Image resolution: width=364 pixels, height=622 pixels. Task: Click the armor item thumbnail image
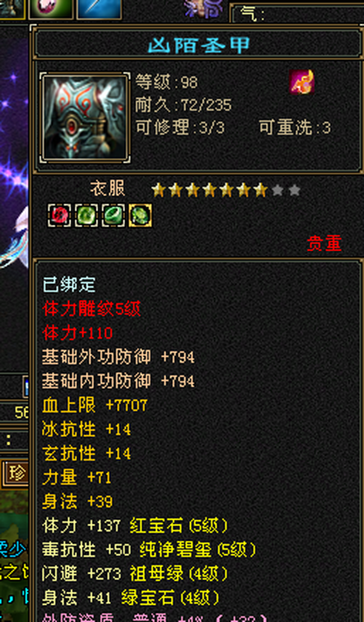pos(86,118)
